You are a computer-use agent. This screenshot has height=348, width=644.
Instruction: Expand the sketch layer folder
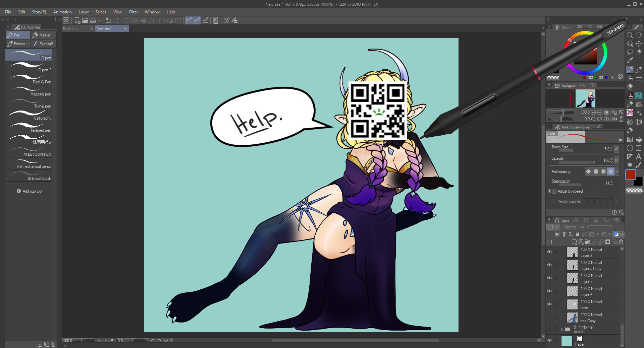coord(562,329)
